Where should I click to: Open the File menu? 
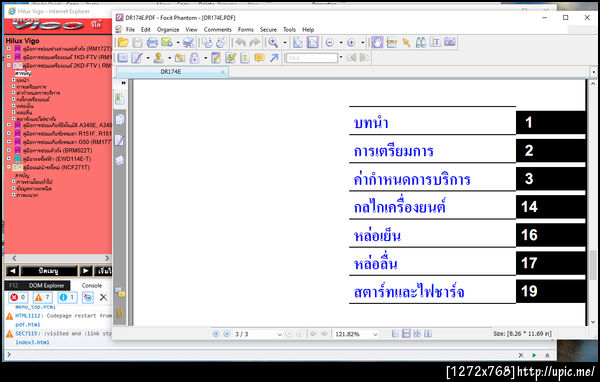pos(130,29)
